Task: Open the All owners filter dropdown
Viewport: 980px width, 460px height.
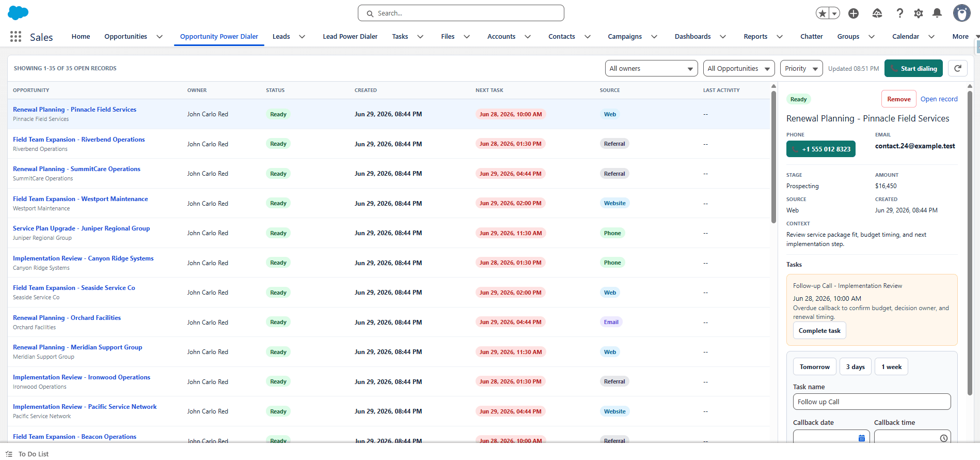Action: point(651,68)
